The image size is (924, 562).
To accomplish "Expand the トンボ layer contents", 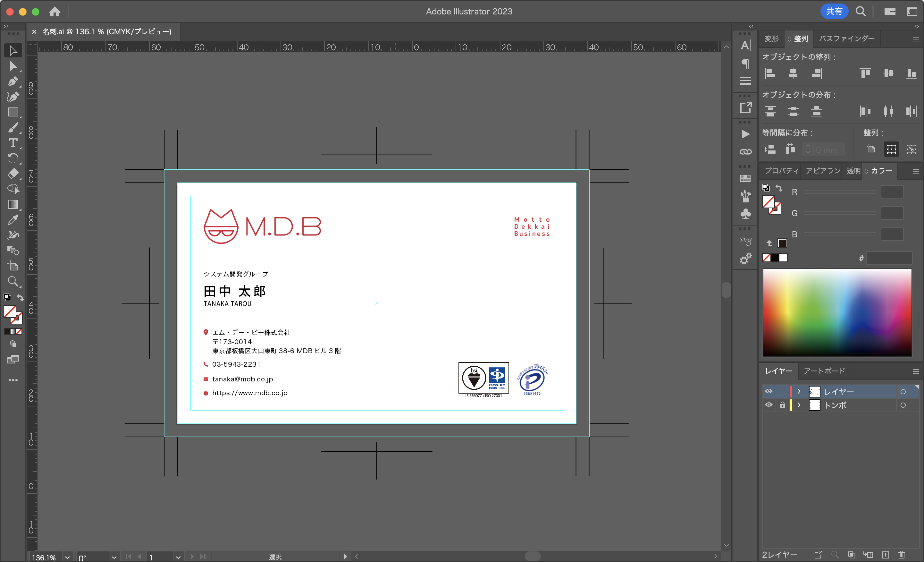I will (x=799, y=405).
